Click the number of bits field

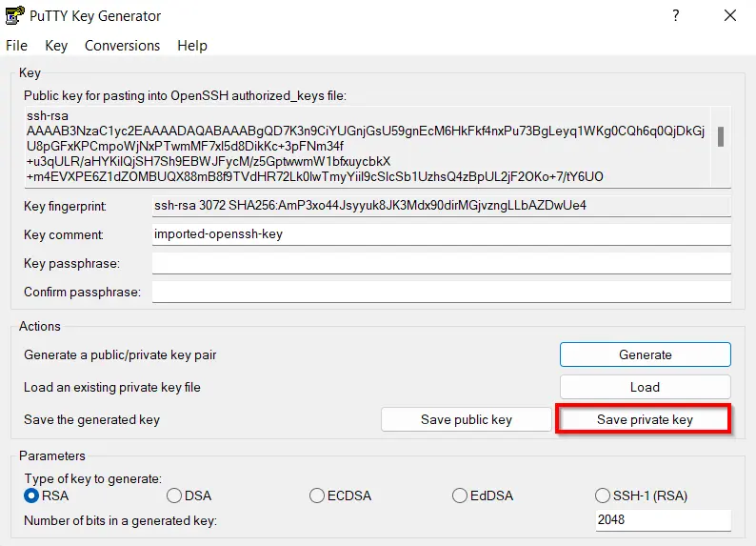tap(664, 520)
